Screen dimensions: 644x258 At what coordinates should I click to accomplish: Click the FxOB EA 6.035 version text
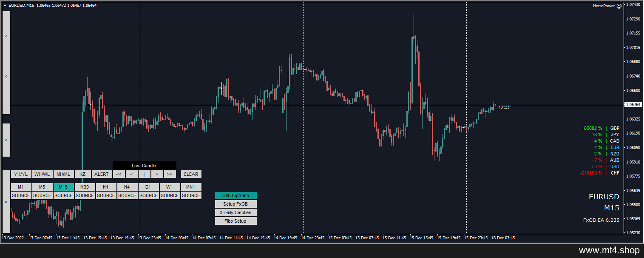[601, 220]
